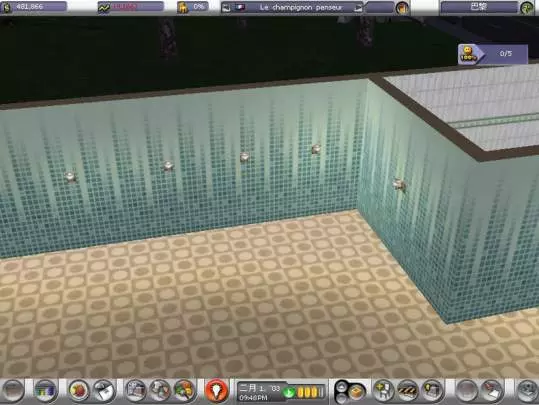The image size is (539, 405).
Task: Click the date and time display
Action: click(x=260, y=392)
